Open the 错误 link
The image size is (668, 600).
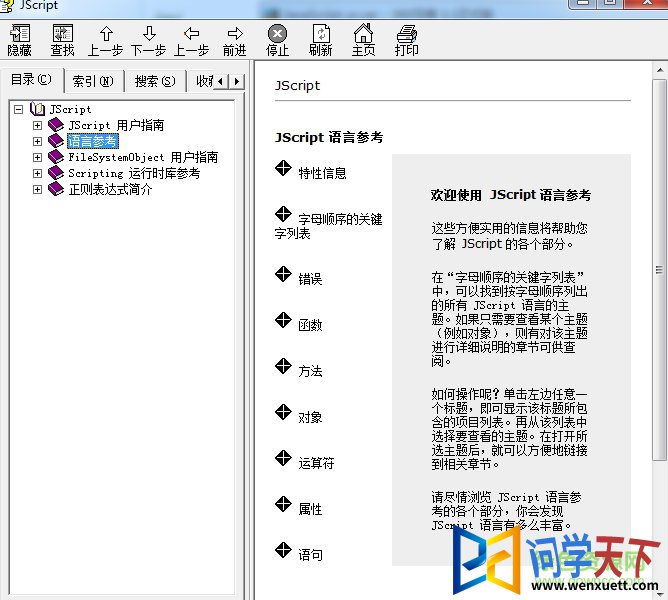click(x=310, y=279)
